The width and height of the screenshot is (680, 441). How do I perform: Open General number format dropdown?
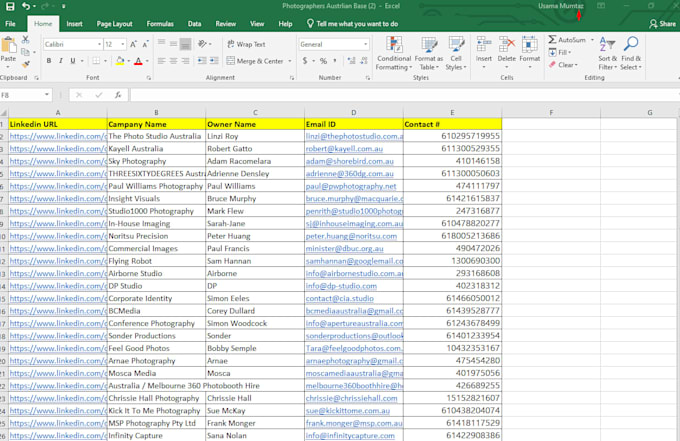click(x=366, y=44)
